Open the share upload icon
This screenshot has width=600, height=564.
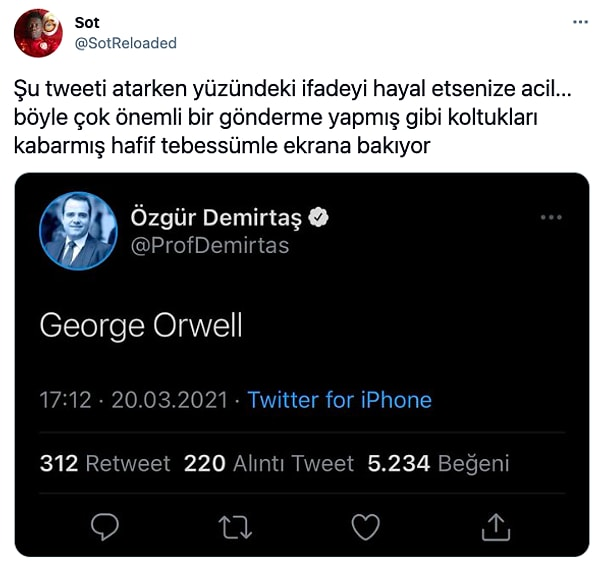pyautogui.click(x=495, y=524)
